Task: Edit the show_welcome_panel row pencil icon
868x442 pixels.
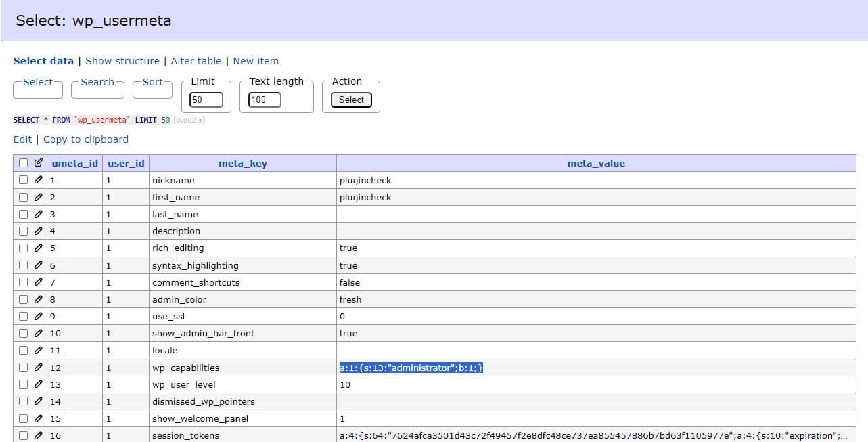Action: tap(38, 418)
